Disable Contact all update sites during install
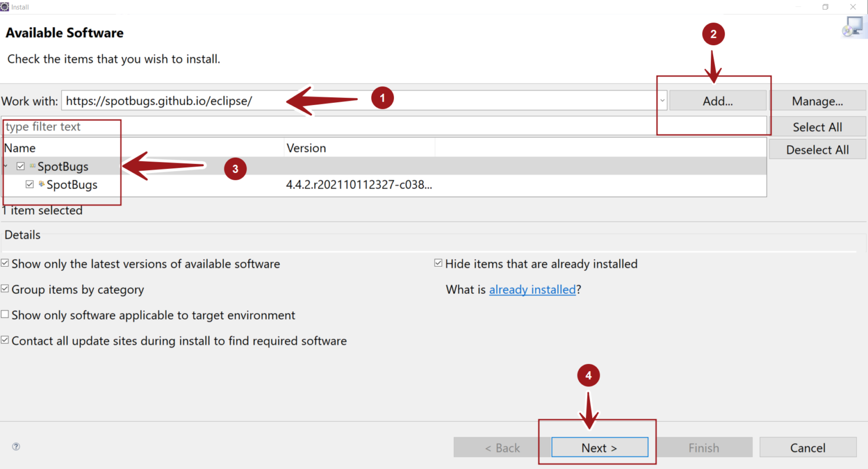Viewport: 868px width, 469px height. [x=5, y=341]
